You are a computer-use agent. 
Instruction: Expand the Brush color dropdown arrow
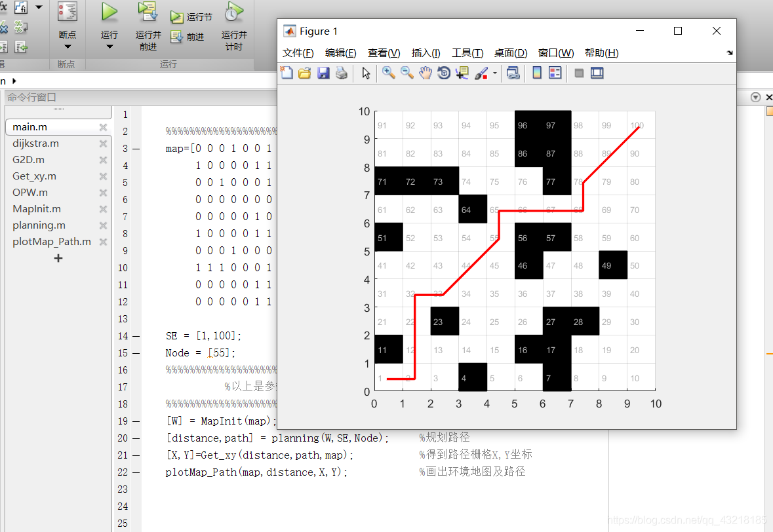pos(494,73)
